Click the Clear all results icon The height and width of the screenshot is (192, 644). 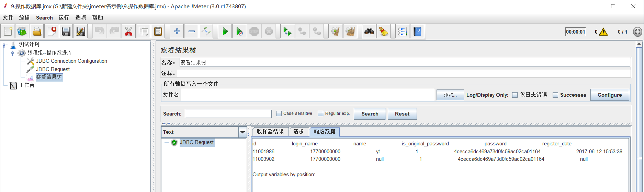(350, 32)
